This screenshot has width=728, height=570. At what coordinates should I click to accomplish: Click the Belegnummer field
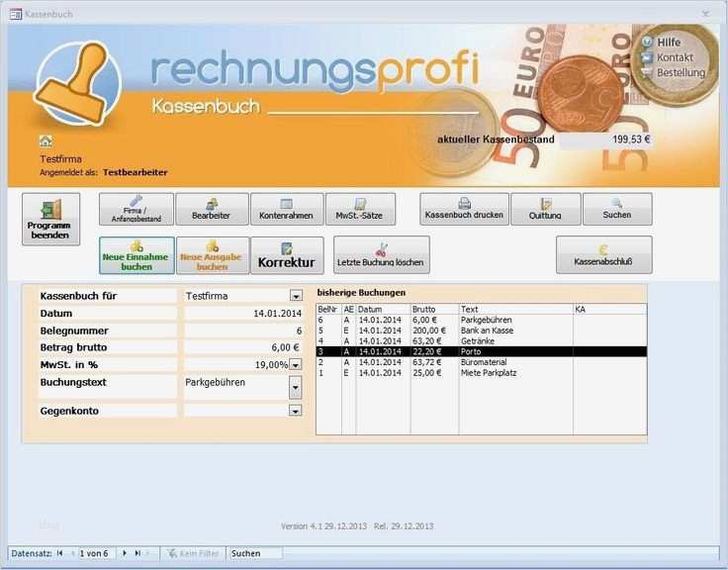click(243, 331)
